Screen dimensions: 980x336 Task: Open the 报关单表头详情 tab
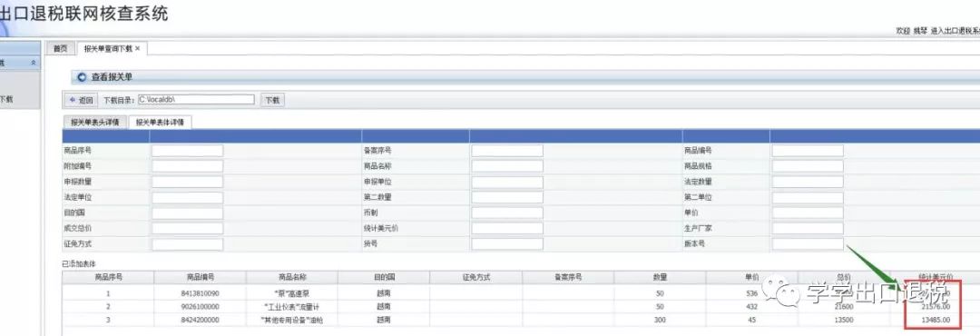point(95,122)
